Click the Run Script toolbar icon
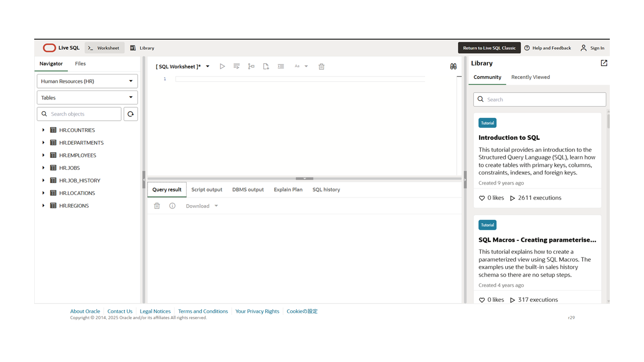This screenshot has height=362, width=644. pyautogui.click(x=236, y=66)
